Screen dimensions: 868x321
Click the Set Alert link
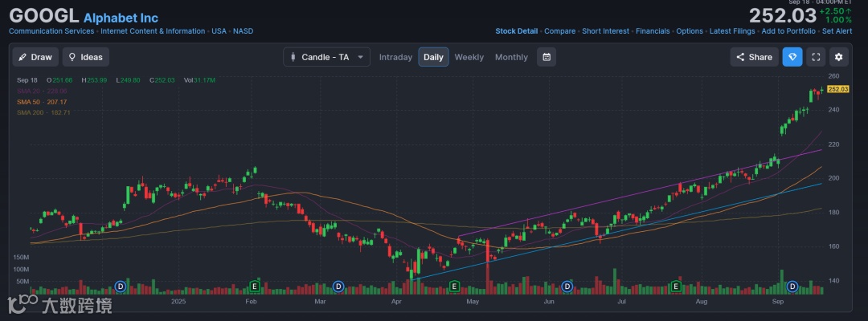[x=837, y=31]
